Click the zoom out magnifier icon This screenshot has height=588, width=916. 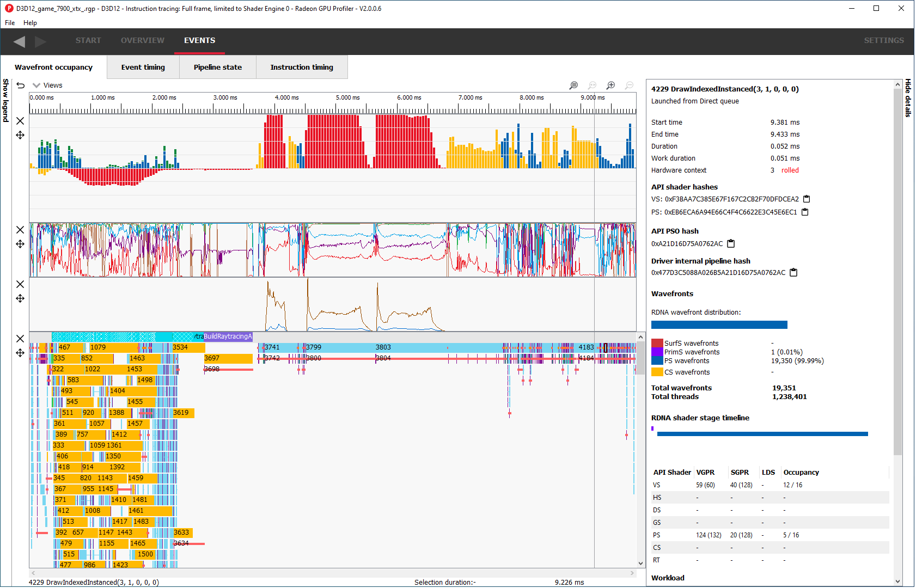(629, 85)
